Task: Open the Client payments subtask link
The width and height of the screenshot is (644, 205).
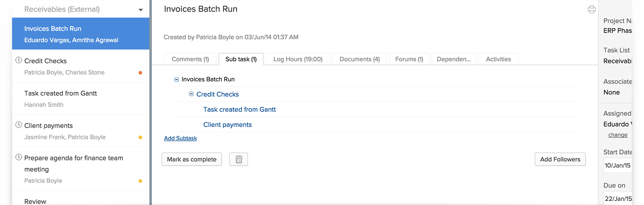Action: 227,125
